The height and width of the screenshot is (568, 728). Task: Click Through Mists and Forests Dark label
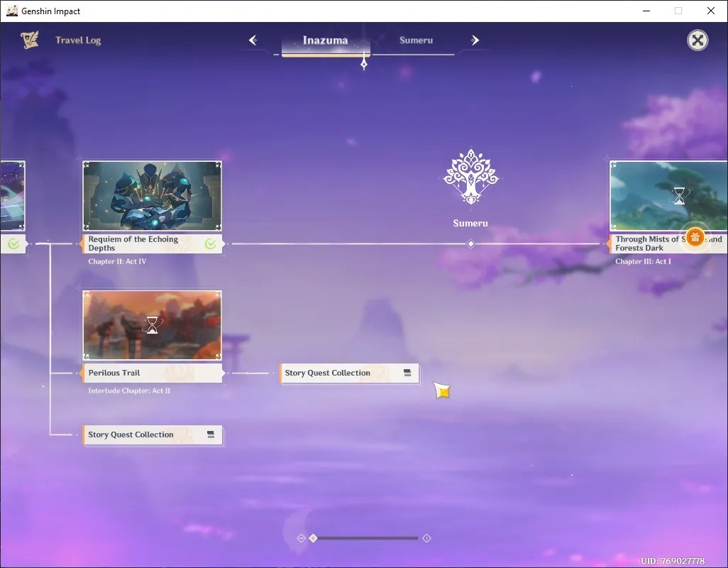[668, 244]
